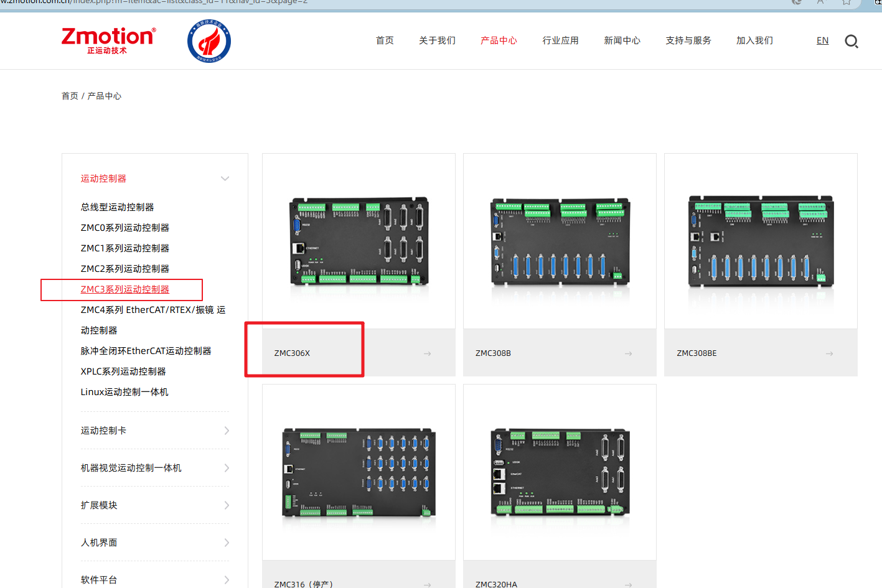Click the 首页 breadcrumb link
The height and width of the screenshot is (588, 882).
[70, 96]
